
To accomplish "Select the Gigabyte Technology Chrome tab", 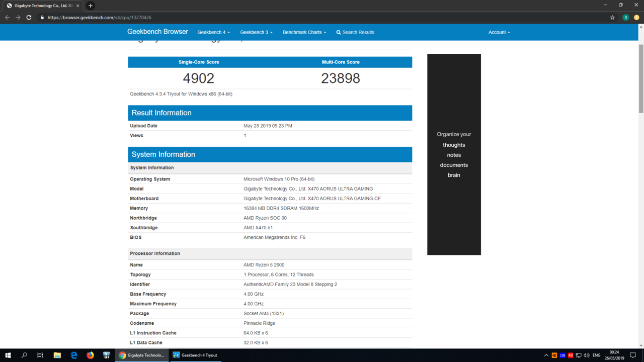I will click(43, 6).
